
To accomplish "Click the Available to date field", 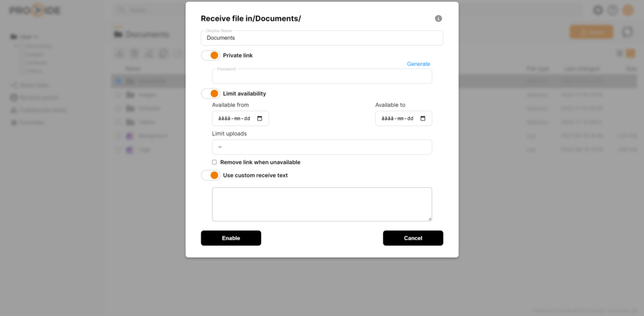I will coord(397,119).
